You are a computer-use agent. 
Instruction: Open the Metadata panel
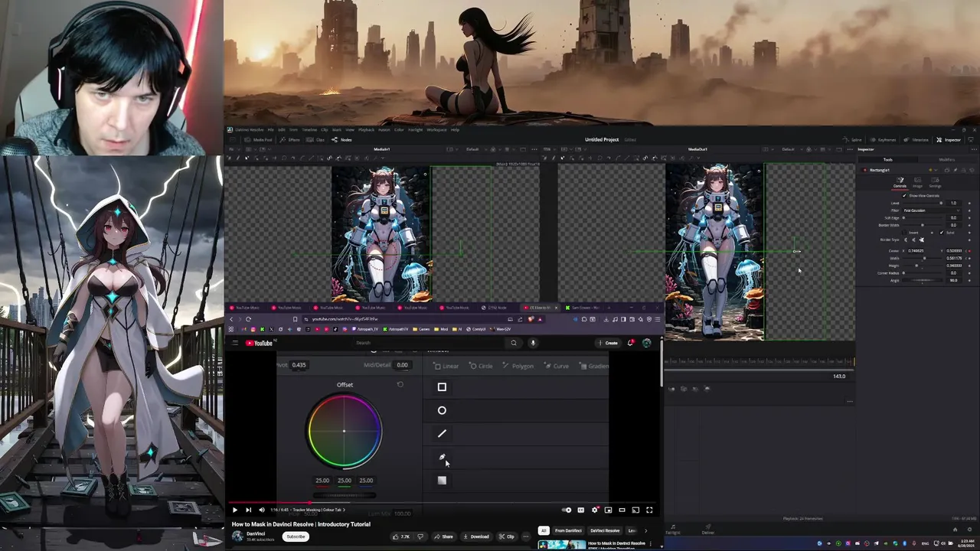tap(917, 140)
